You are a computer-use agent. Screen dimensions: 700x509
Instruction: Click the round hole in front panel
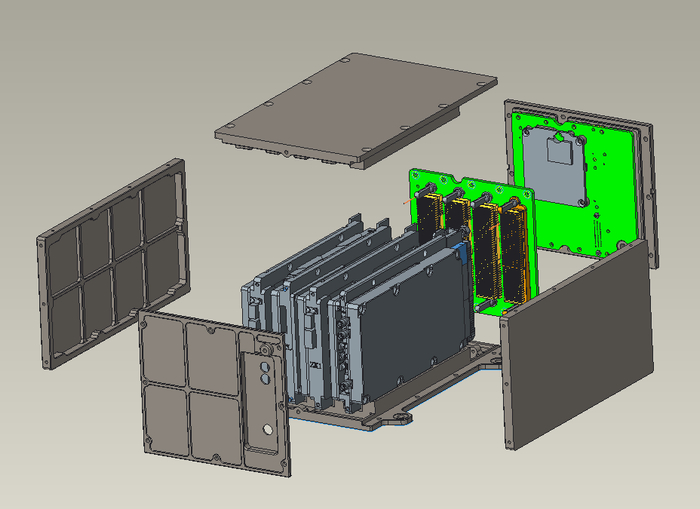(267, 429)
